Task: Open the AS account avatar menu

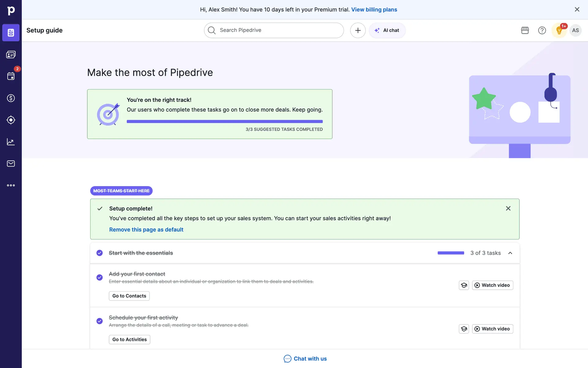Action: [x=575, y=30]
